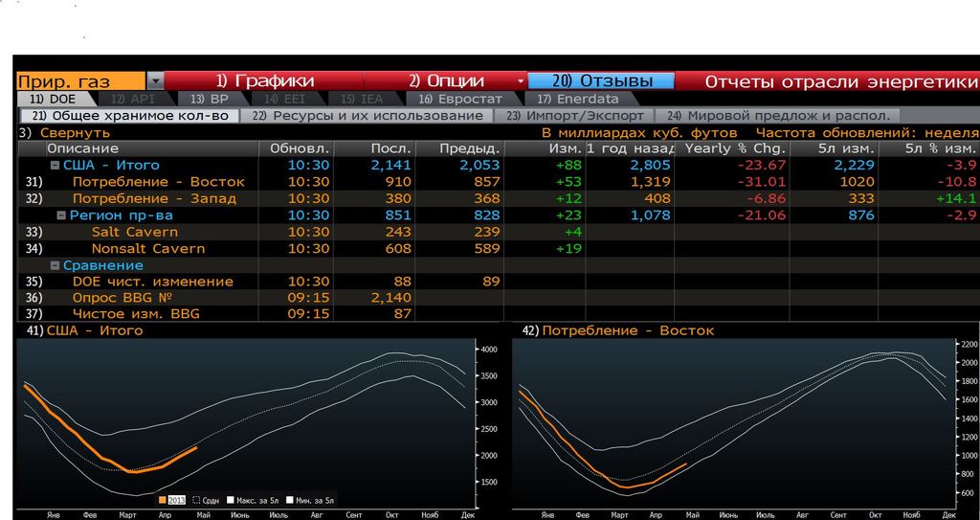Open Отчеты отрасли энергетики heading

840,82
